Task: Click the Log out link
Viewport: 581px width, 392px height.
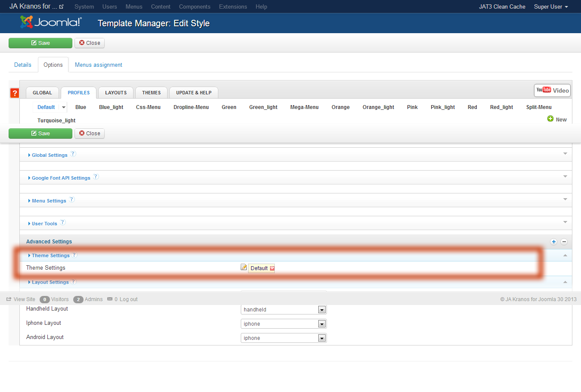Action: pyautogui.click(x=128, y=299)
